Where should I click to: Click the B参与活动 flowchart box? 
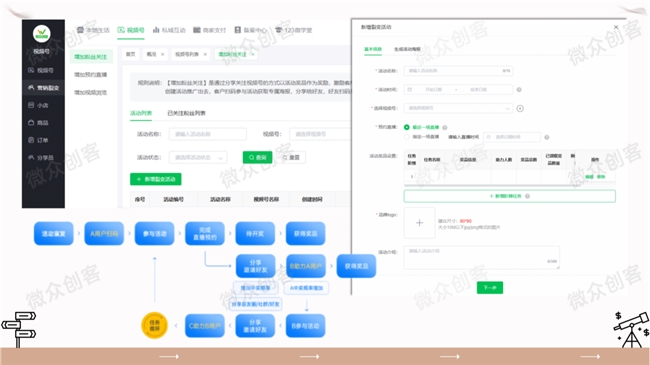306,326
